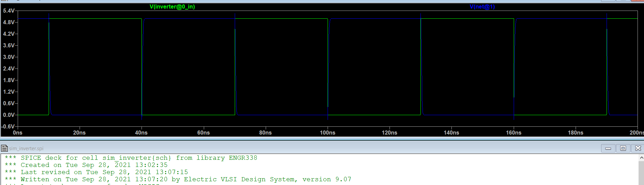Select the V(net@1) trace label
This screenshot has width=644, height=185.
click(x=482, y=7)
